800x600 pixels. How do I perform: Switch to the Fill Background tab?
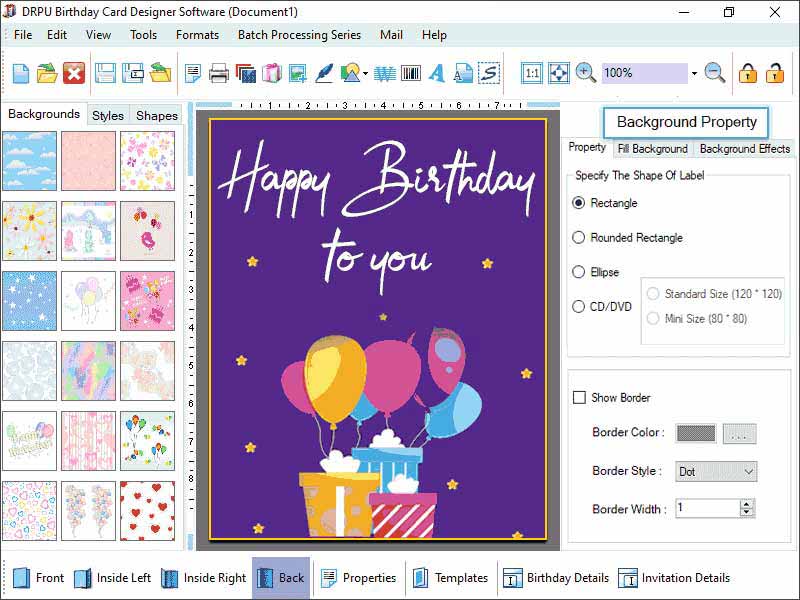(x=652, y=148)
